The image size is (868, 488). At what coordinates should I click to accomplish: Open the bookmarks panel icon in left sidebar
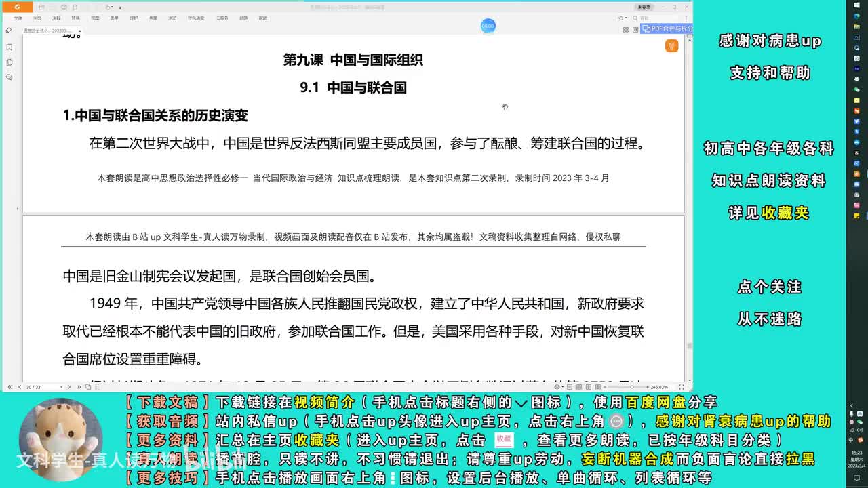(9, 47)
